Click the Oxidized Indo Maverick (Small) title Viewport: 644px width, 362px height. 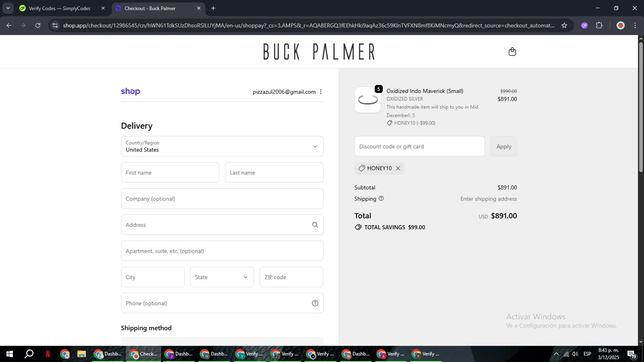pos(425,91)
